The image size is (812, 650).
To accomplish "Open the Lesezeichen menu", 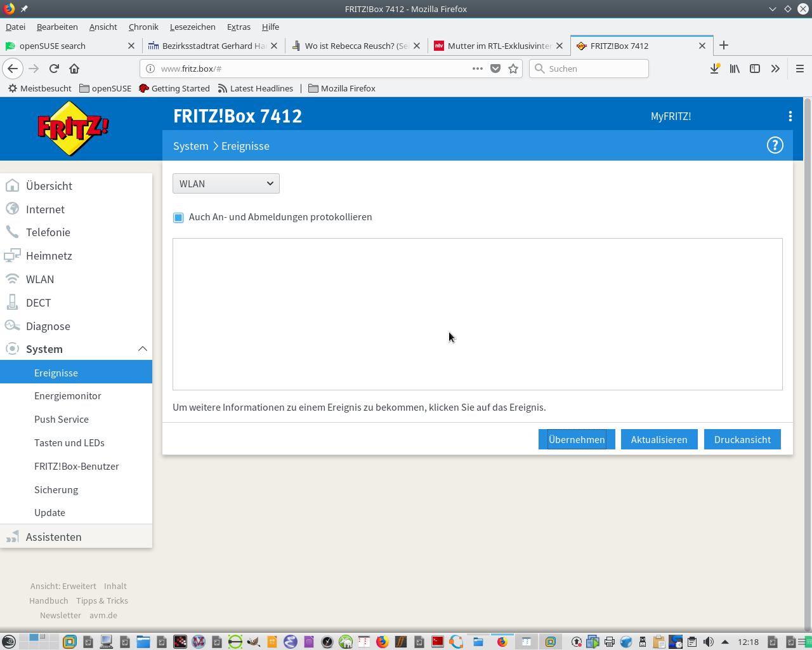I will point(193,27).
